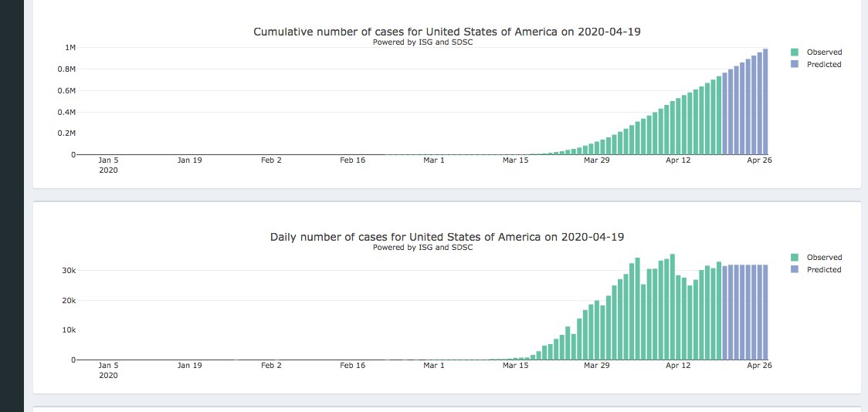Click the 30k y-axis label on daily chart
This screenshot has height=412, width=868.
(69, 271)
